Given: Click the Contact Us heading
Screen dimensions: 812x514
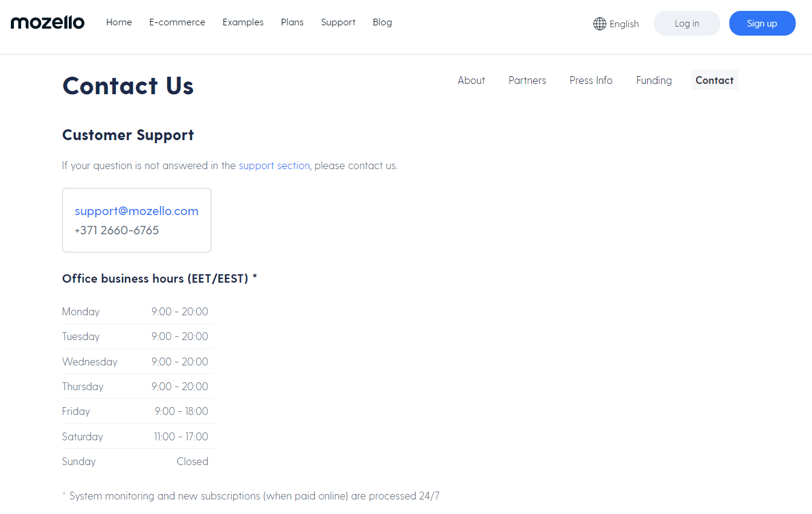Looking at the screenshot, I should [x=128, y=86].
